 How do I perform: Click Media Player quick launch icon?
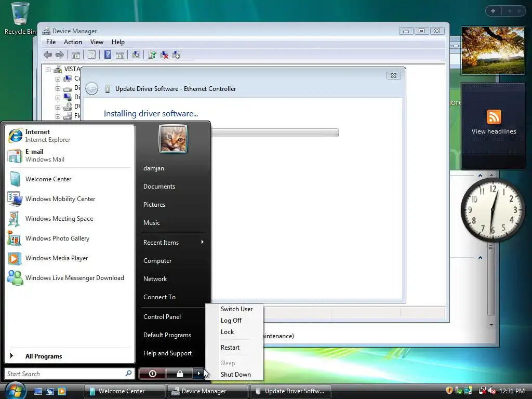click(62, 391)
